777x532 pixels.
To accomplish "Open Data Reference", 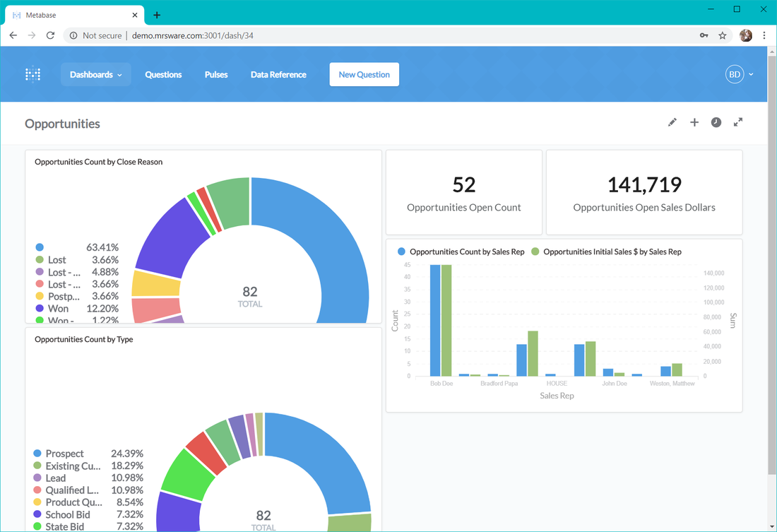I will tap(278, 74).
